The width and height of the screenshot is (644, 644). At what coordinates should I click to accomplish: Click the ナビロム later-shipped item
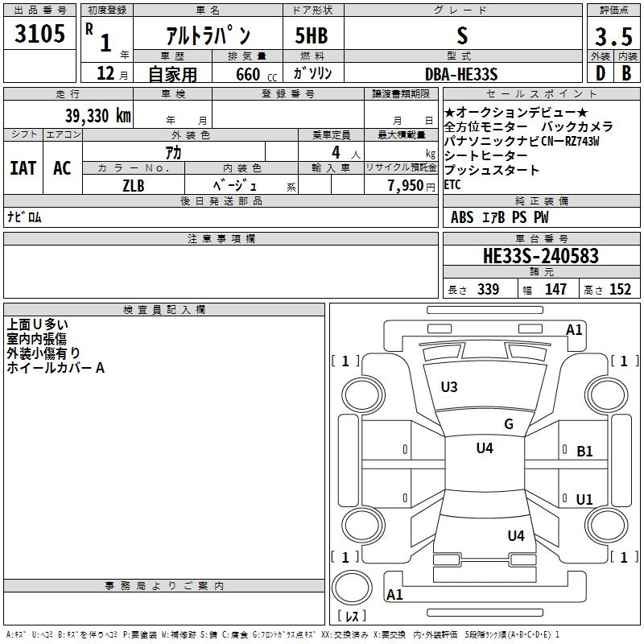coord(24,217)
